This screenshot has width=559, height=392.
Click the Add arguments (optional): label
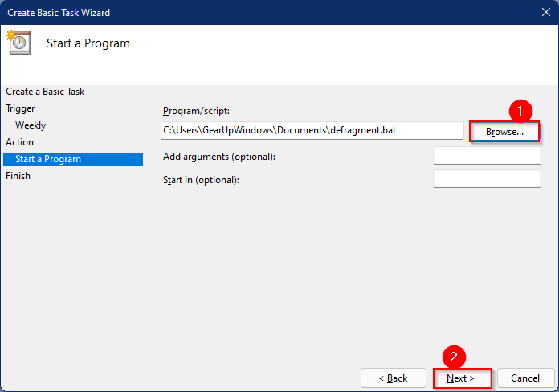click(x=219, y=157)
